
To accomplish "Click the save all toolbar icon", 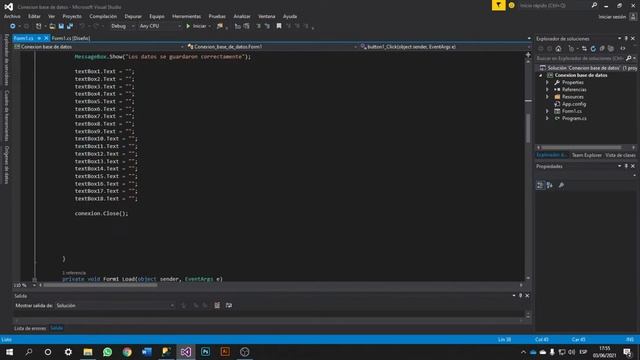I will click(x=70, y=26).
